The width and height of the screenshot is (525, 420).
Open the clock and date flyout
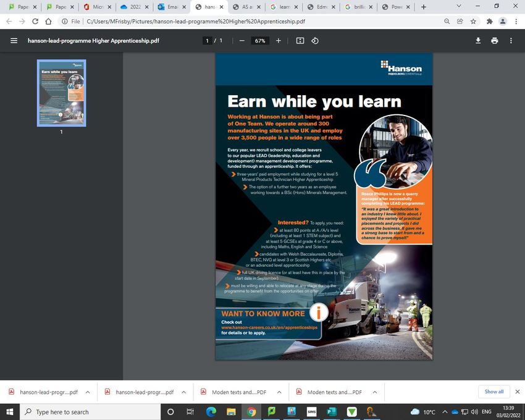point(508,411)
